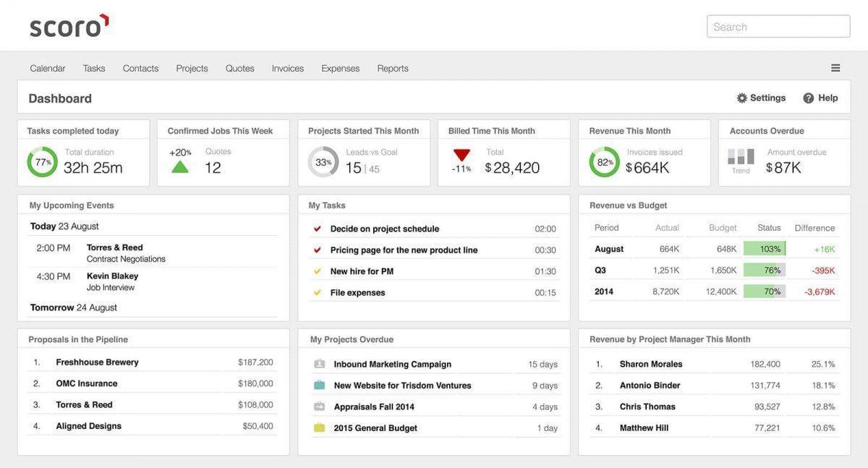Open the Reports section

[x=393, y=67]
